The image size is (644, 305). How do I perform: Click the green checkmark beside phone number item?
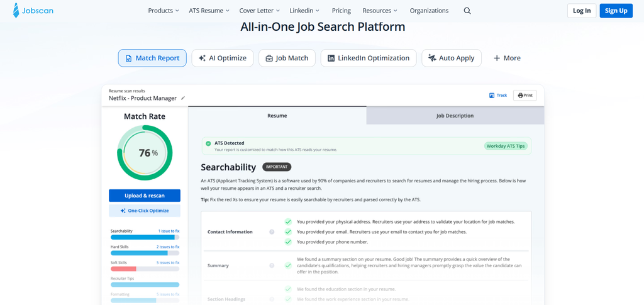pyautogui.click(x=288, y=241)
